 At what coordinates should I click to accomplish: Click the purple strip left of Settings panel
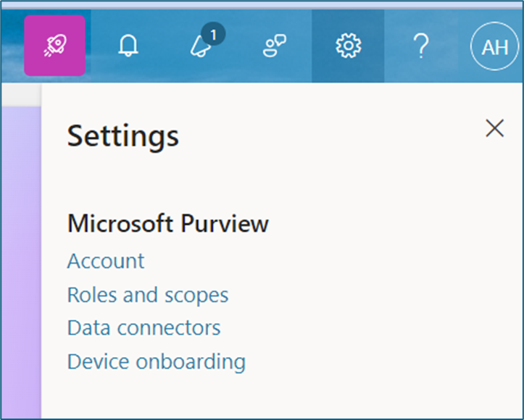point(22,253)
